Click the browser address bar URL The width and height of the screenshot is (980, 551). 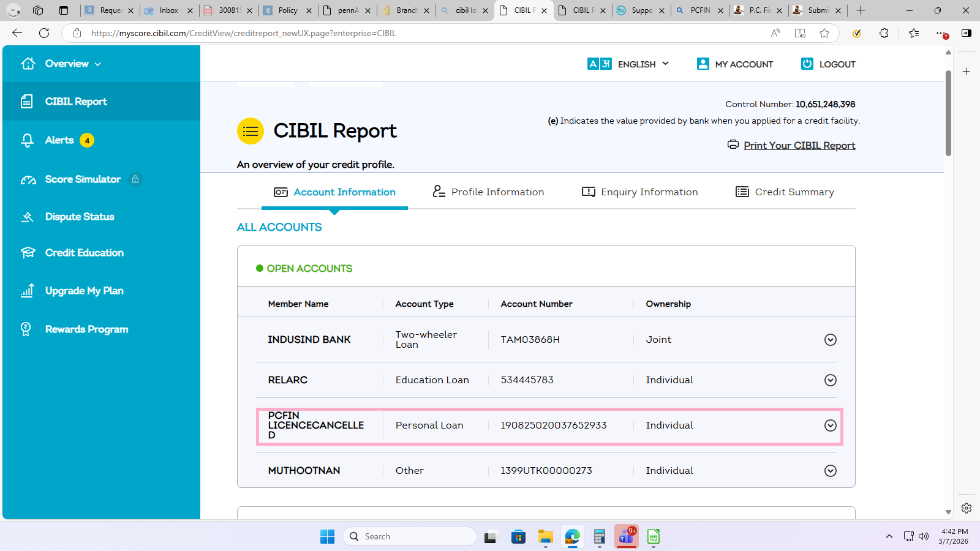point(243,33)
